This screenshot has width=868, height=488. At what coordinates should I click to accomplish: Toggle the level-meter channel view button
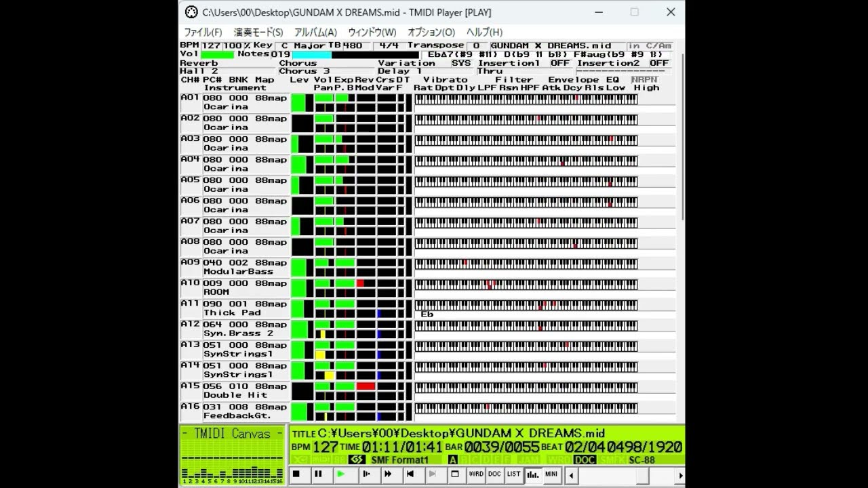tap(533, 474)
